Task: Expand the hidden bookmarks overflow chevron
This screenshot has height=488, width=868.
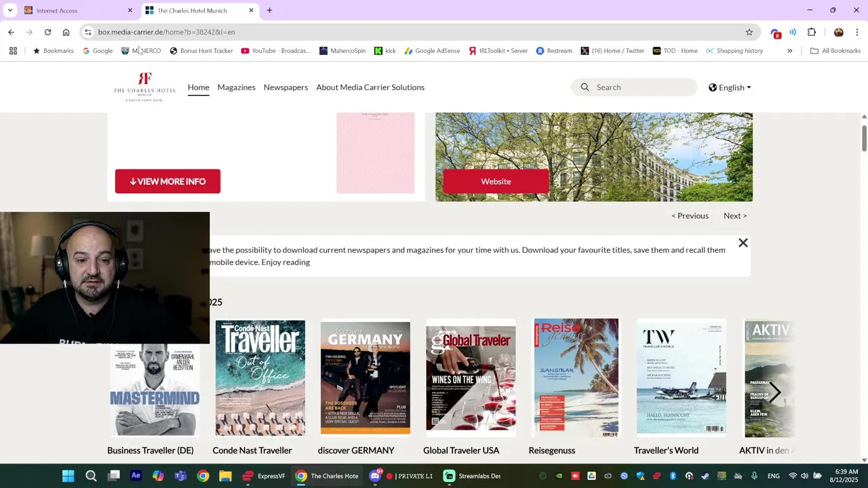Action: [789, 51]
